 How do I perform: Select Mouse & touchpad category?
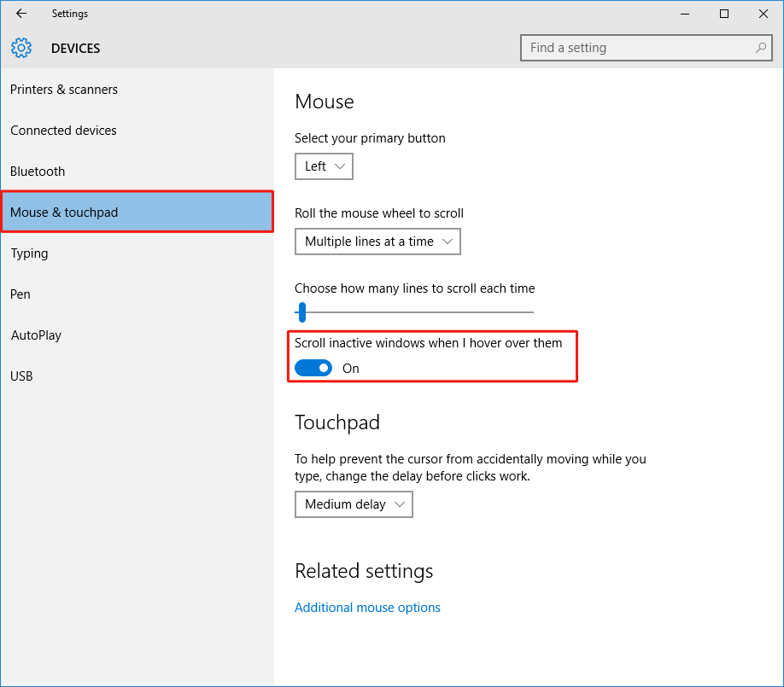click(x=64, y=213)
